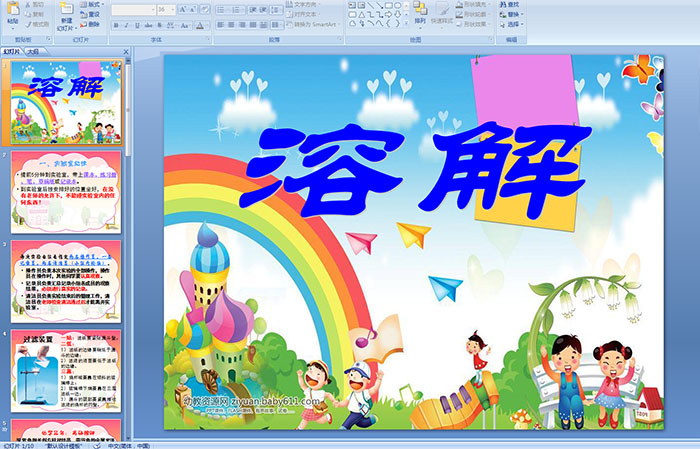Select the down arrow shape

tap(397, 15)
